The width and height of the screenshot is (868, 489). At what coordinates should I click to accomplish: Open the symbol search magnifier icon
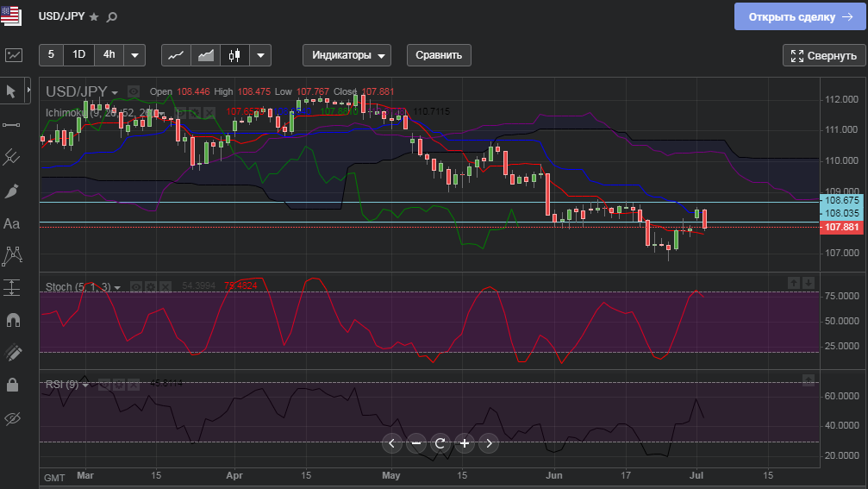[x=112, y=17]
